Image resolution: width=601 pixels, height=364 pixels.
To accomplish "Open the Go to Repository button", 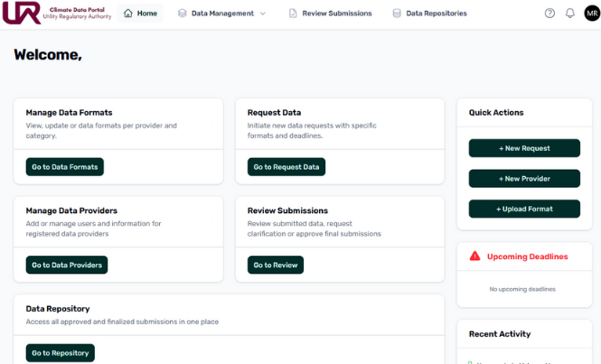I will click(60, 353).
